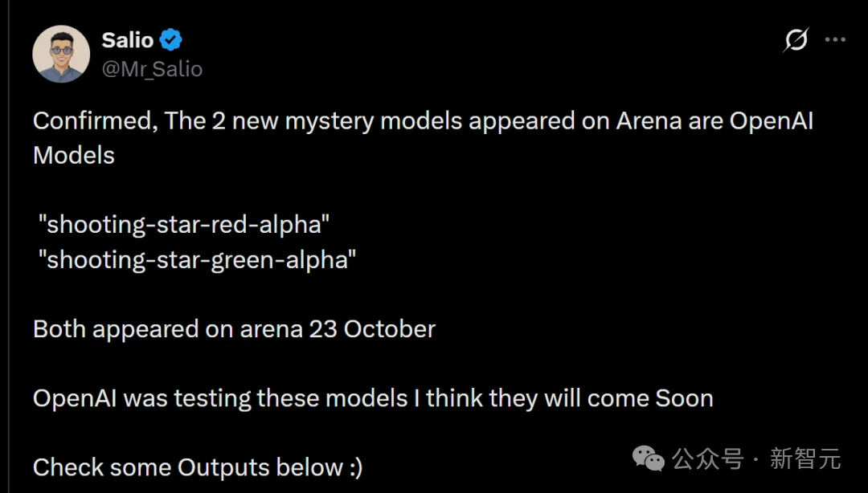Click the word "Soon" in the tweet
This screenshot has width=868, height=493.
click(x=684, y=398)
